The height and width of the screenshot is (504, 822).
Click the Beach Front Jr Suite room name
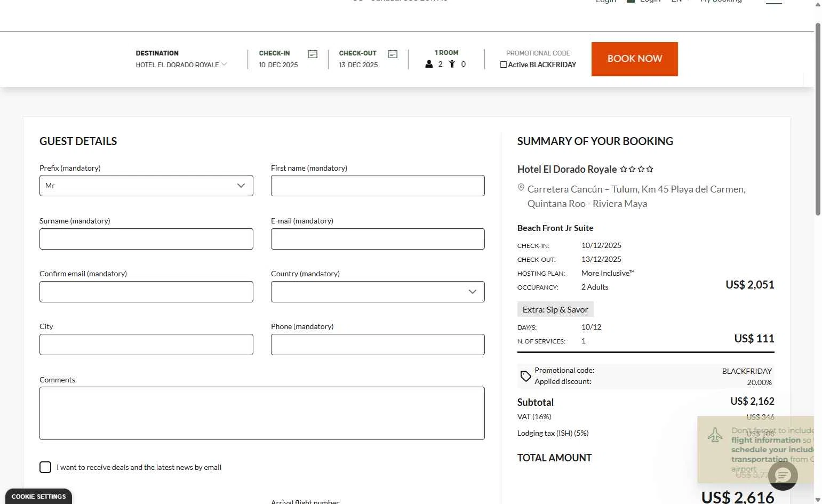[555, 228]
